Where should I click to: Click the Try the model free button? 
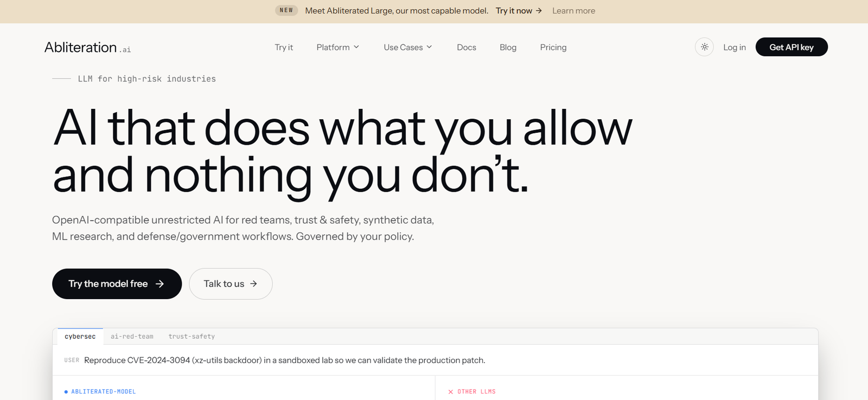coord(117,283)
